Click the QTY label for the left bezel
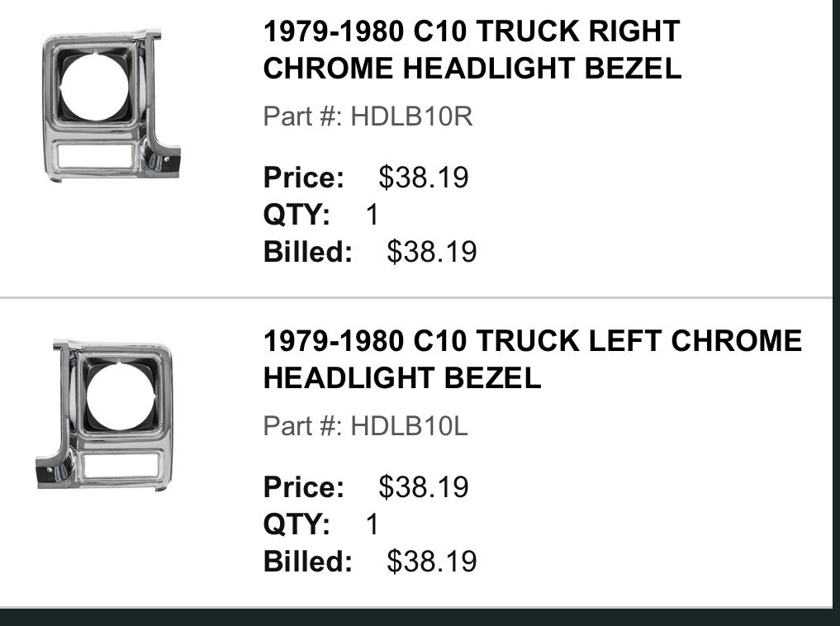The height and width of the screenshot is (626, 840). pyautogui.click(x=297, y=524)
